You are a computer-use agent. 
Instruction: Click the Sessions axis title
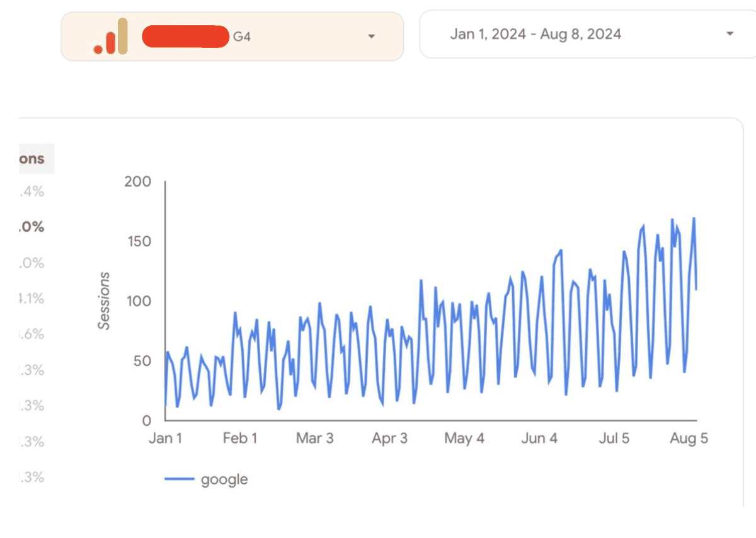[104, 301]
